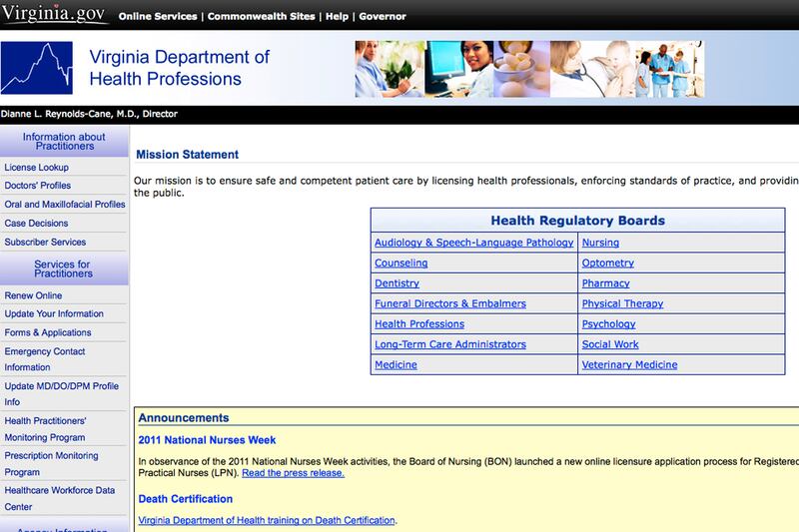
Task: Click the Death Certification heading
Action: (186, 499)
